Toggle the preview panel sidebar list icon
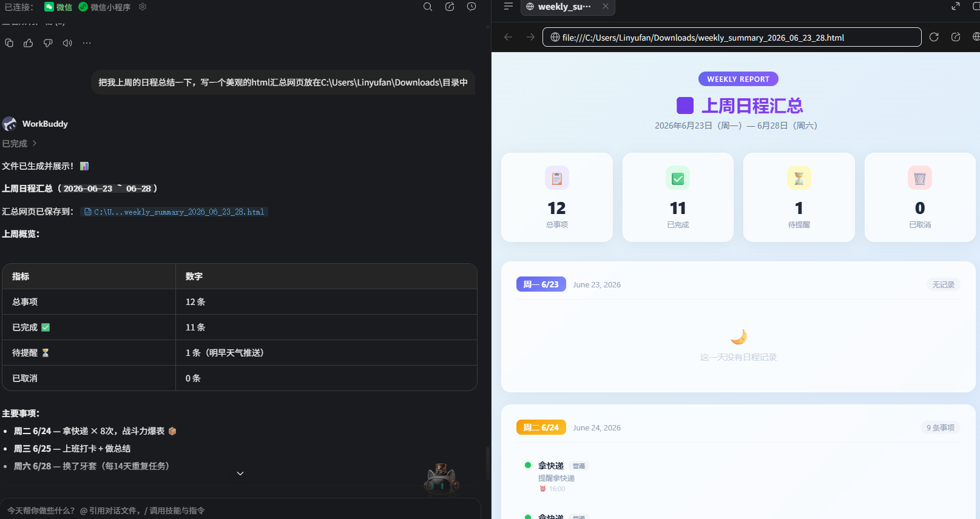Screen dimensions: 980x519 point(509,6)
